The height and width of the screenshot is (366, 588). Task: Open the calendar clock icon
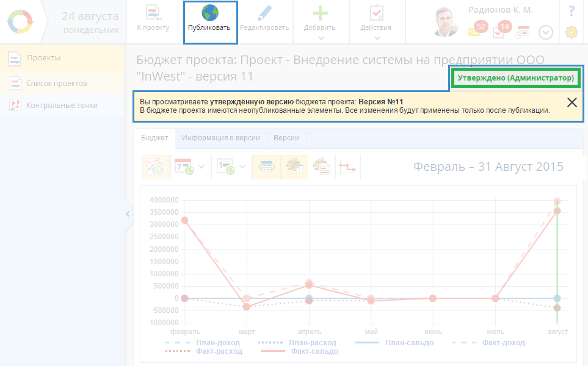[522, 32]
